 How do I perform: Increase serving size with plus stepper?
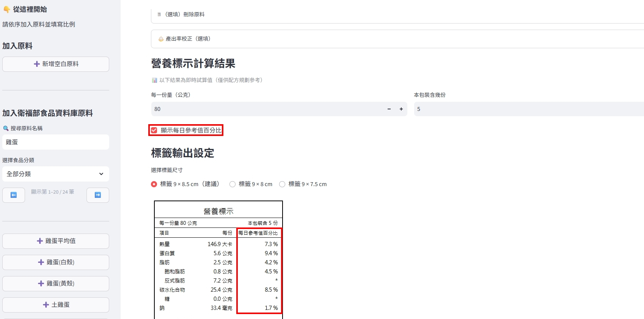click(401, 109)
